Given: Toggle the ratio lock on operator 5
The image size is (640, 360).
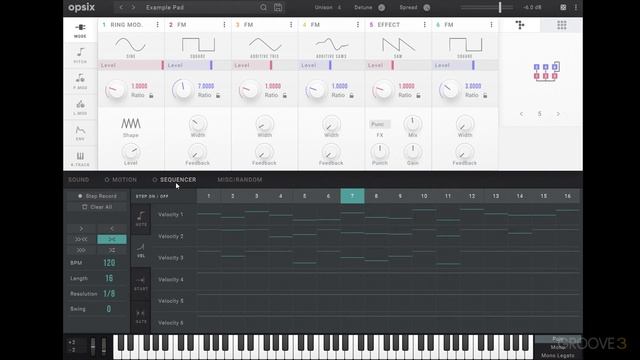Looking at the screenshot, I should click(x=418, y=96).
